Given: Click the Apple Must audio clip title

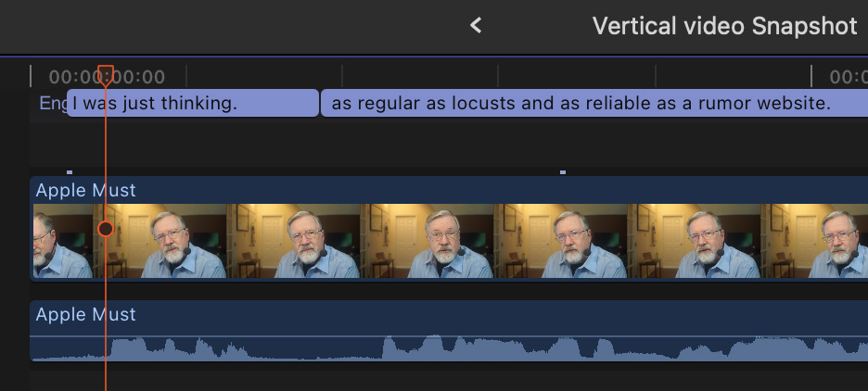Looking at the screenshot, I should pyautogui.click(x=86, y=315).
